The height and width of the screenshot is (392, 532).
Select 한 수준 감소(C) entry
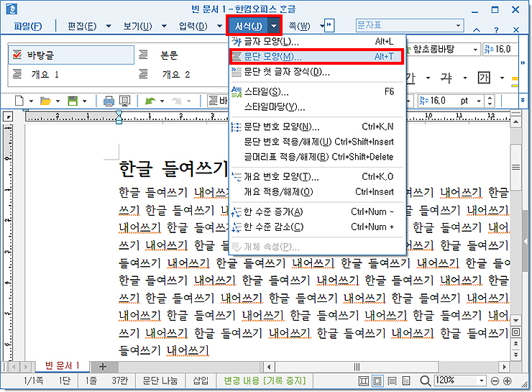[317, 227]
